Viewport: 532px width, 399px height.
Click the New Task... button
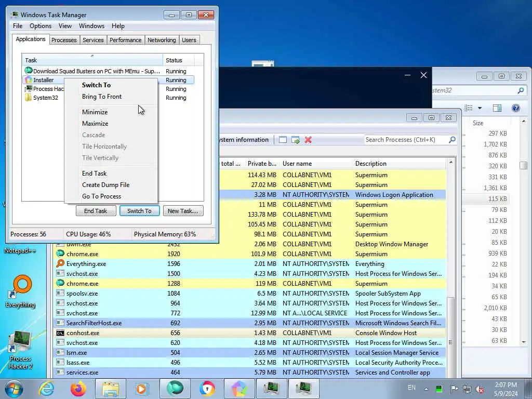(183, 211)
